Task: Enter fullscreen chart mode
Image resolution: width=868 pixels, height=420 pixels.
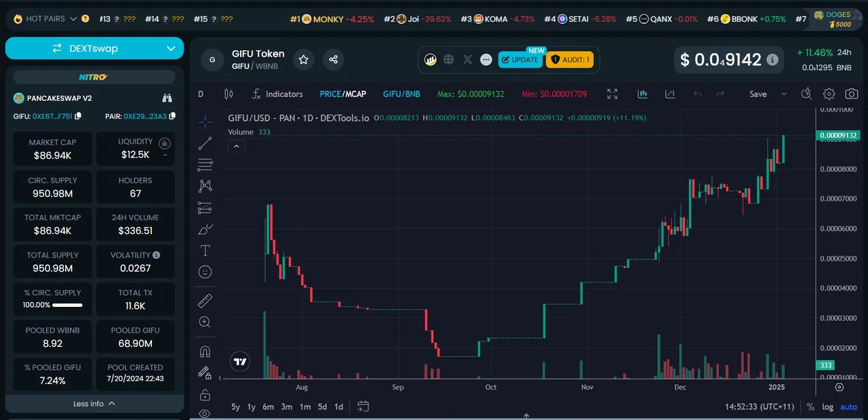Action: [x=612, y=94]
